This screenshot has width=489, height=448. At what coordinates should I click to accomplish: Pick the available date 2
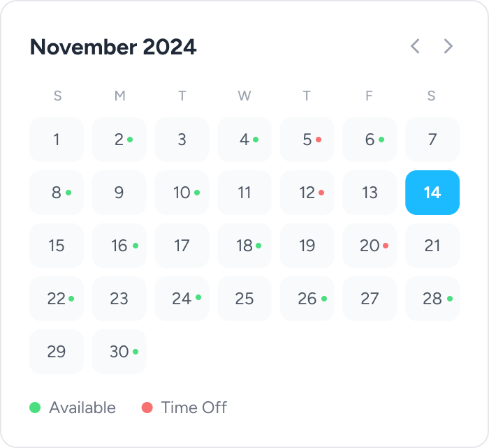click(x=119, y=140)
